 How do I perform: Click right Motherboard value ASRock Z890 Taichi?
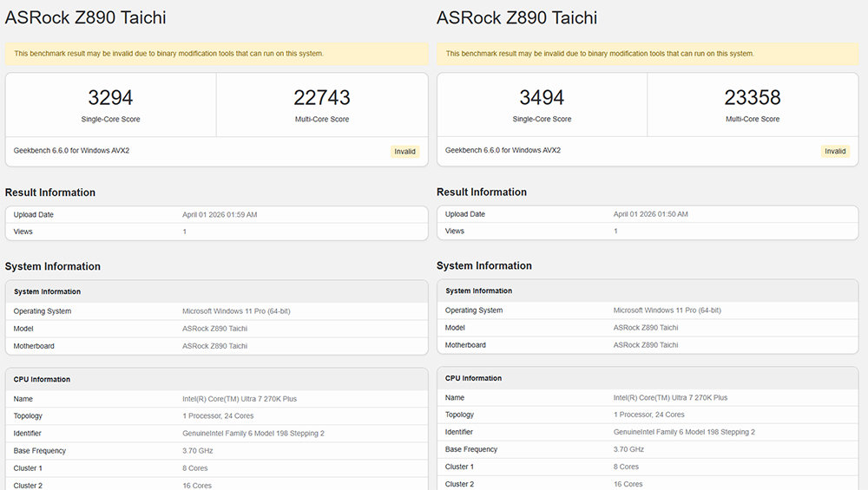point(646,345)
